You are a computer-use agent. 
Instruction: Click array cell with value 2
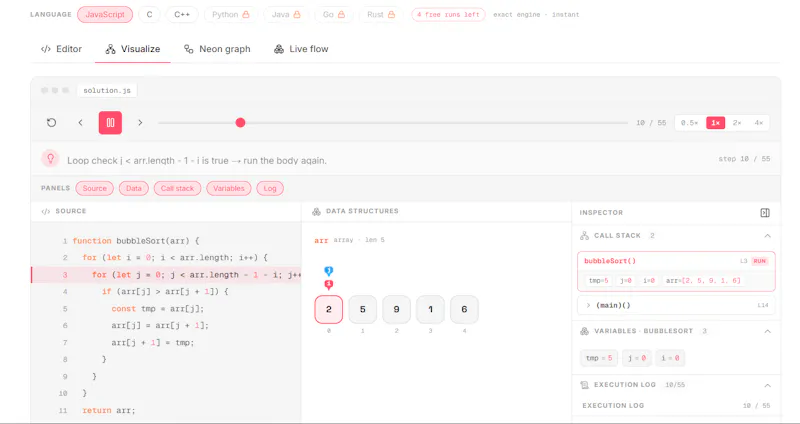pyautogui.click(x=329, y=309)
